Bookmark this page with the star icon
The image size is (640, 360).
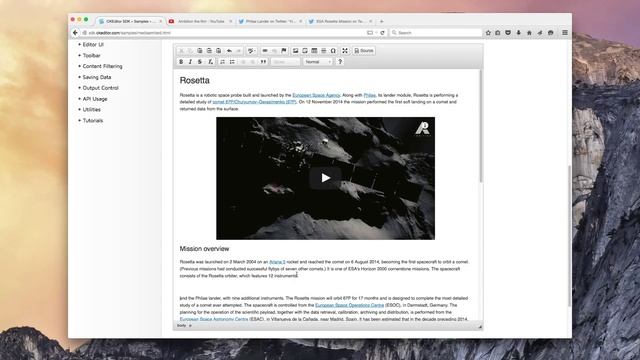pos(488,33)
